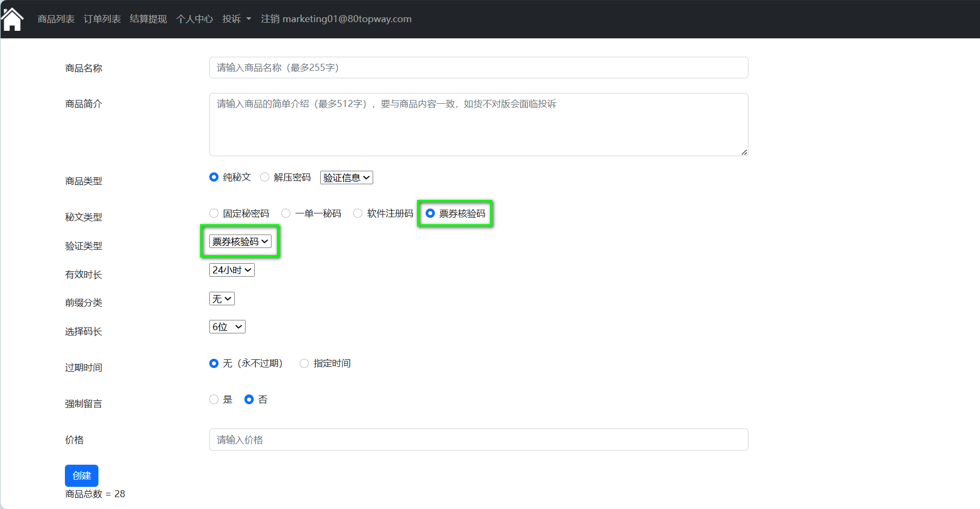Expand the 投诉 dropdown menu
Image resolution: width=980 pixels, height=509 pixels.
pyautogui.click(x=236, y=19)
